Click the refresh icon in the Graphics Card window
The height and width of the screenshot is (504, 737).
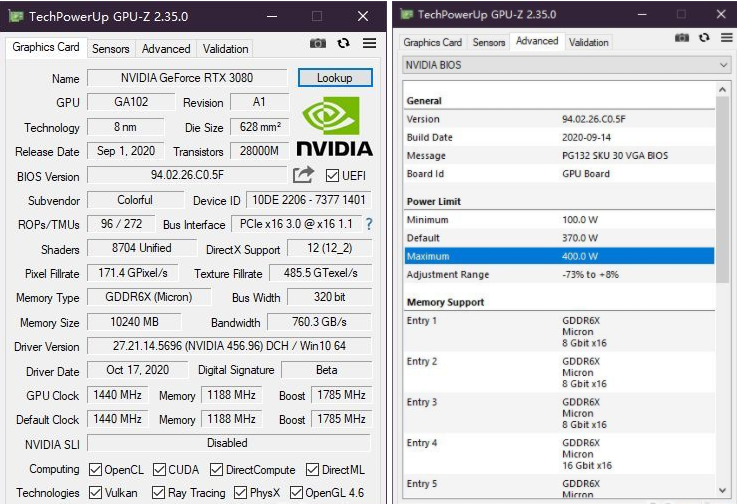(x=343, y=44)
